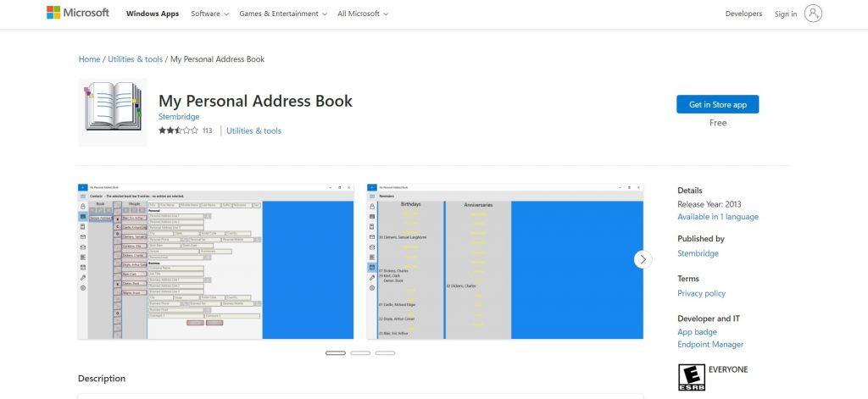The width and height of the screenshot is (868, 399).
Task: Click the EVERYONE rating text
Action: (x=728, y=369)
